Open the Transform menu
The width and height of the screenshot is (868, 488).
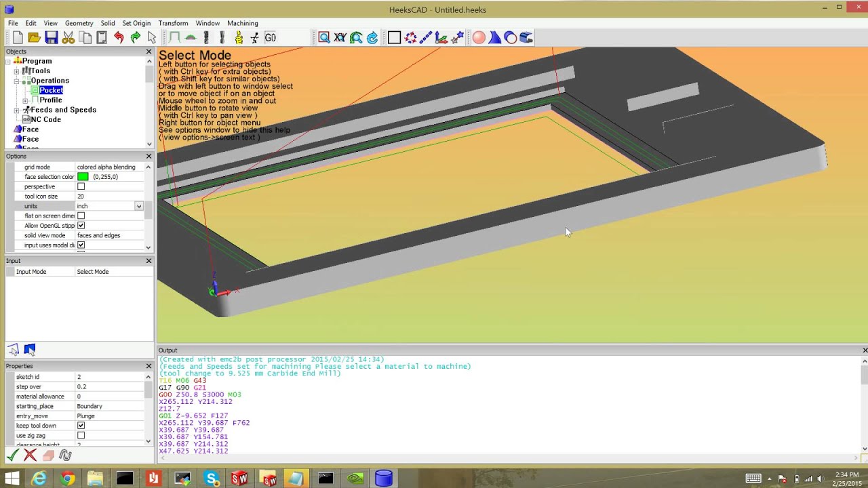(173, 23)
